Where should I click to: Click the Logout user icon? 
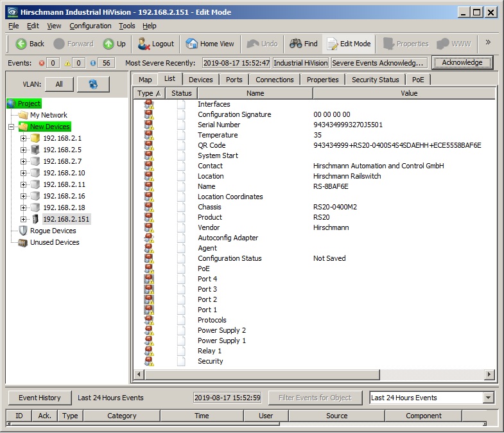(144, 44)
